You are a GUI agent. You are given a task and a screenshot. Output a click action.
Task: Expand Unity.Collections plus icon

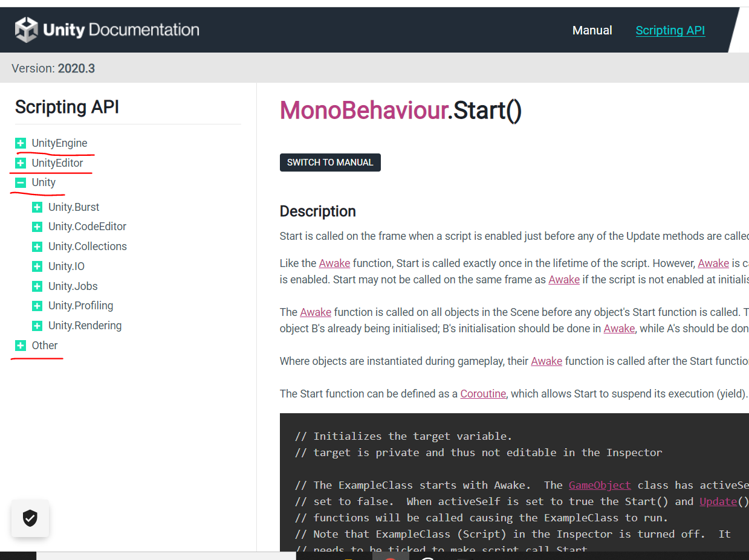pyautogui.click(x=37, y=246)
